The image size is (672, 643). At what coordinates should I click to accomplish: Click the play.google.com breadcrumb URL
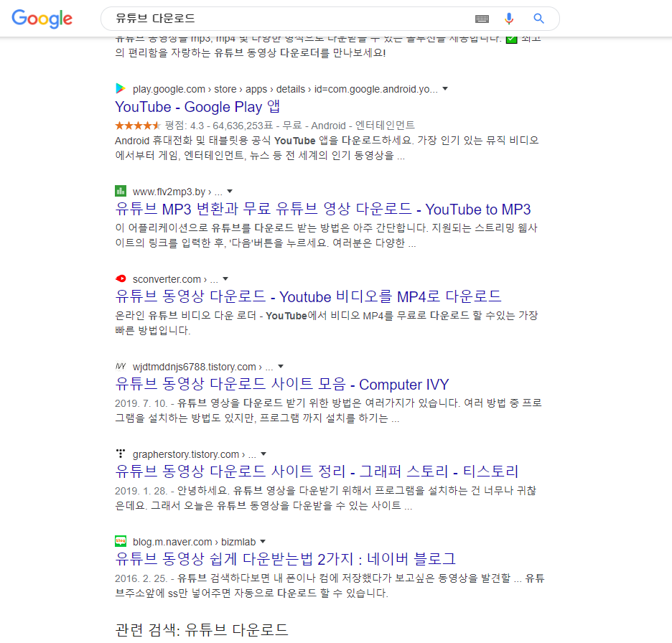pyautogui.click(x=285, y=89)
